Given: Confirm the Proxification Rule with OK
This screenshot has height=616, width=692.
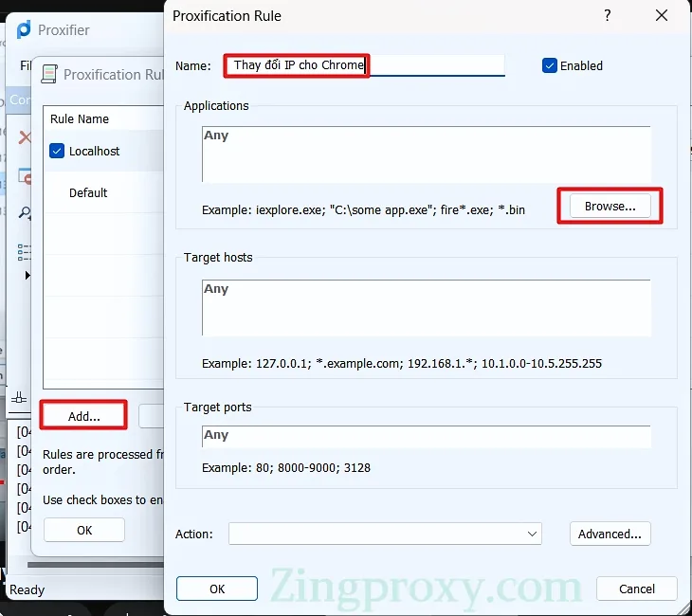Looking at the screenshot, I should [217, 589].
